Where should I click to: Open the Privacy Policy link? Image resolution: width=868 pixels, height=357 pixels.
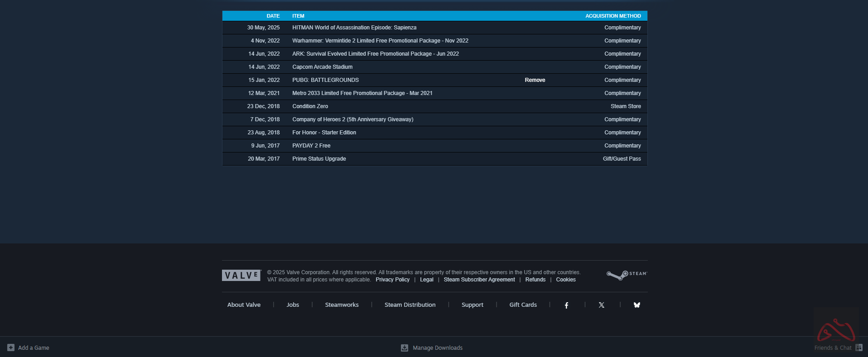(392, 280)
